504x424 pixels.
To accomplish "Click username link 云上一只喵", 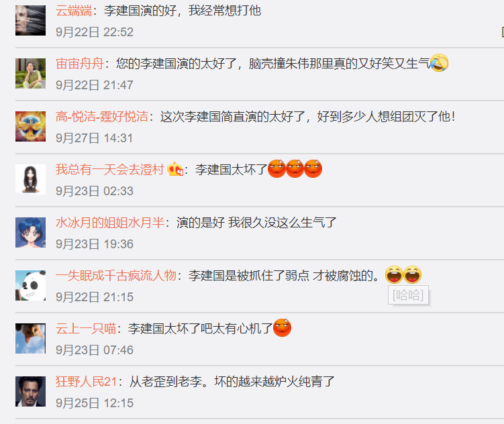I will click(86, 329).
